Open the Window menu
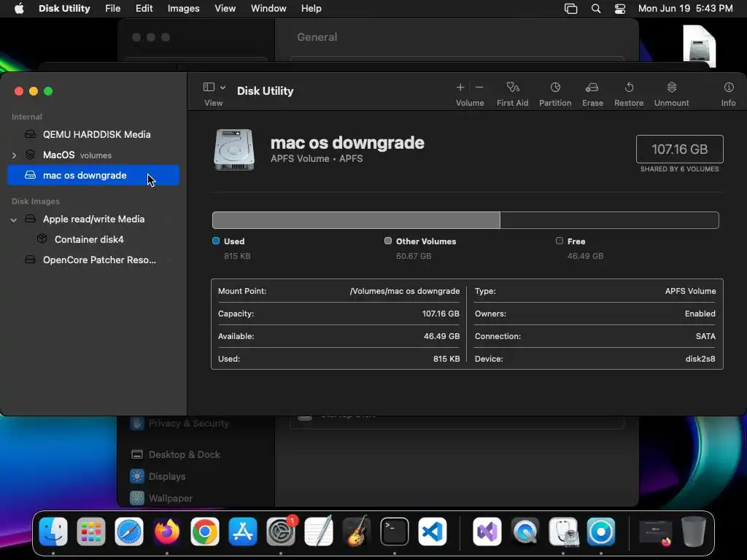This screenshot has height=560, width=747. (x=268, y=9)
